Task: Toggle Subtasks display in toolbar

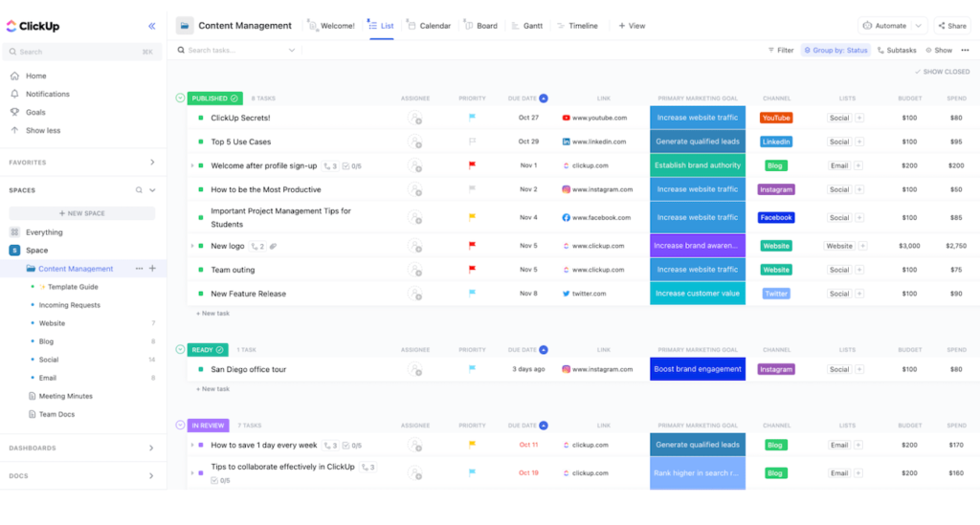Action: [897, 50]
